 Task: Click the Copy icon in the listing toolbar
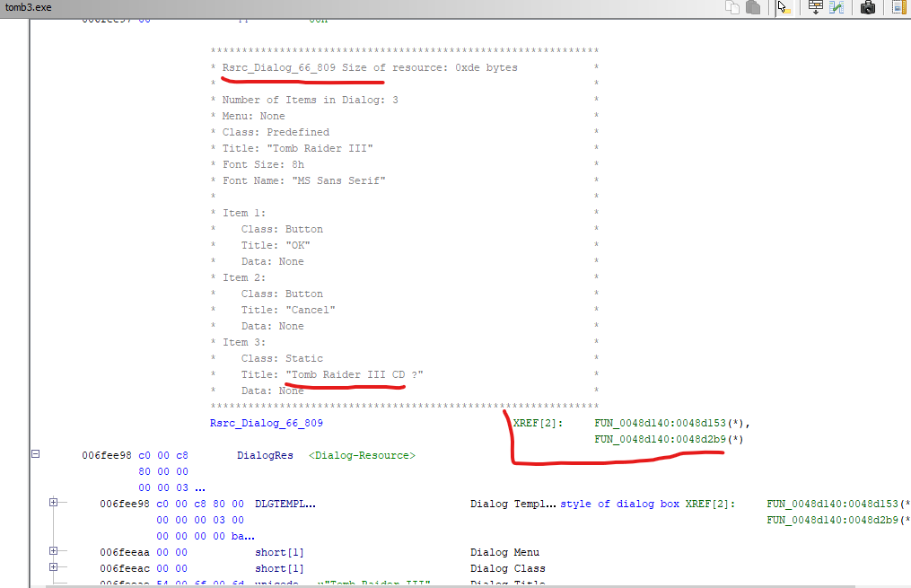732,7
